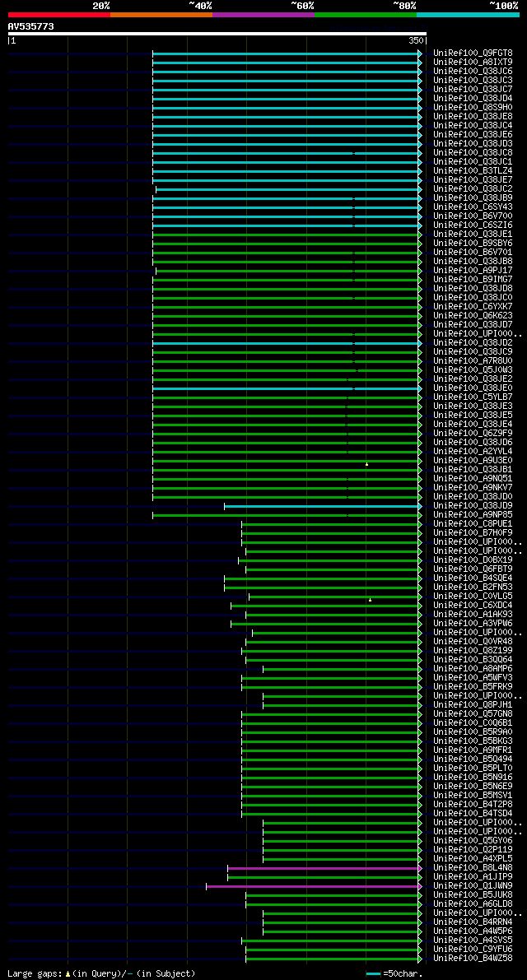The image size is (527, 980).
Task: Open hit UniRef100_Q8S9H0
Action: click(x=473, y=108)
